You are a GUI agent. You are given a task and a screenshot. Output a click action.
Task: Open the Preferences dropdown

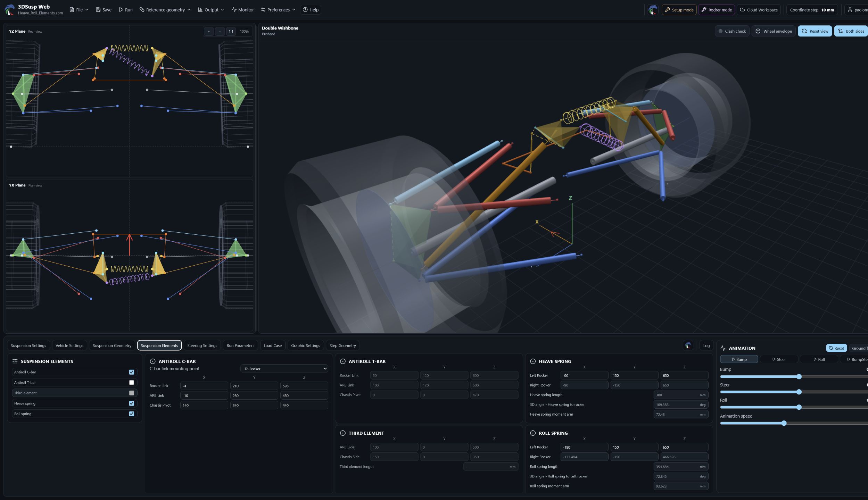click(x=278, y=10)
